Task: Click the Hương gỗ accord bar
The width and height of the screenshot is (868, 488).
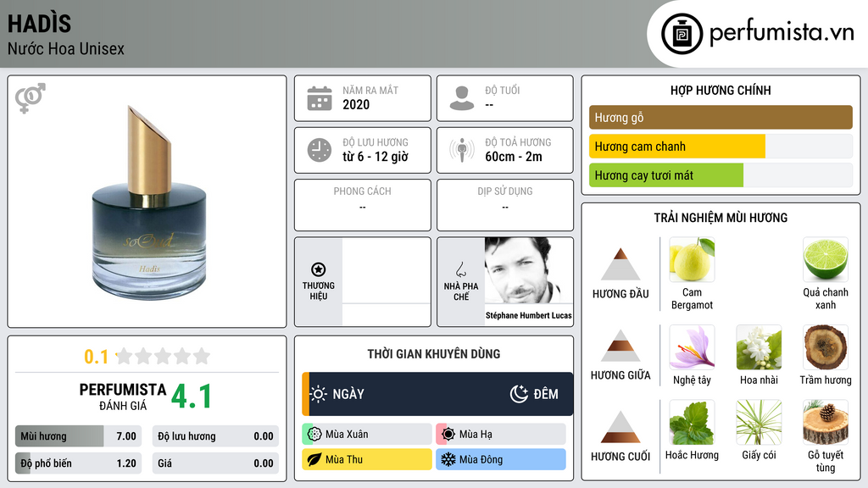Action: pos(721,117)
